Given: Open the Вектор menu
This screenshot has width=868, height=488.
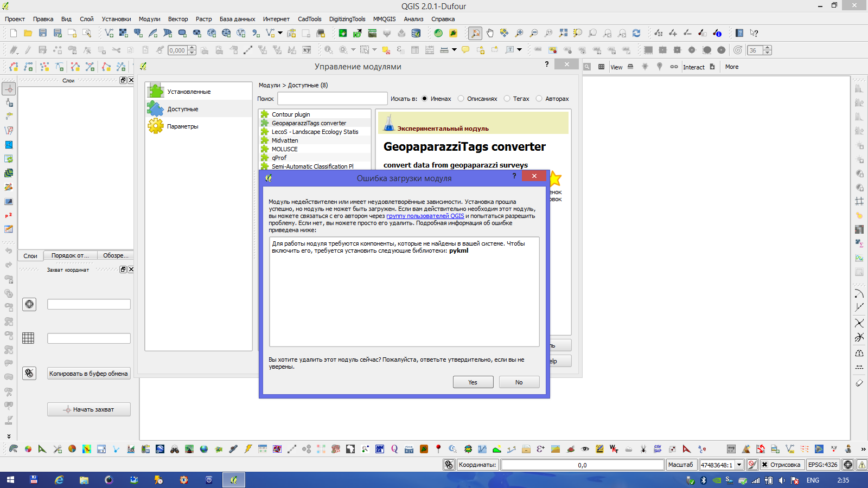Looking at the screenshot, I should [x=177, y=19].
